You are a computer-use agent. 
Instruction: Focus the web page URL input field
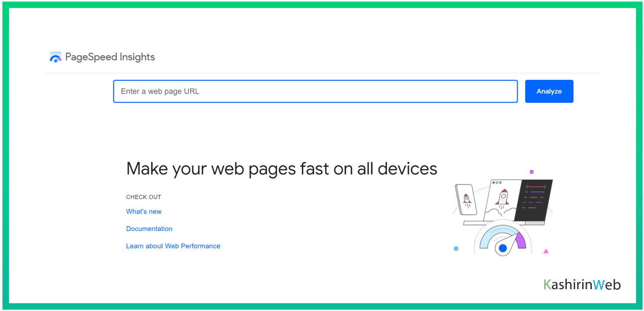[x=315, y=91]
